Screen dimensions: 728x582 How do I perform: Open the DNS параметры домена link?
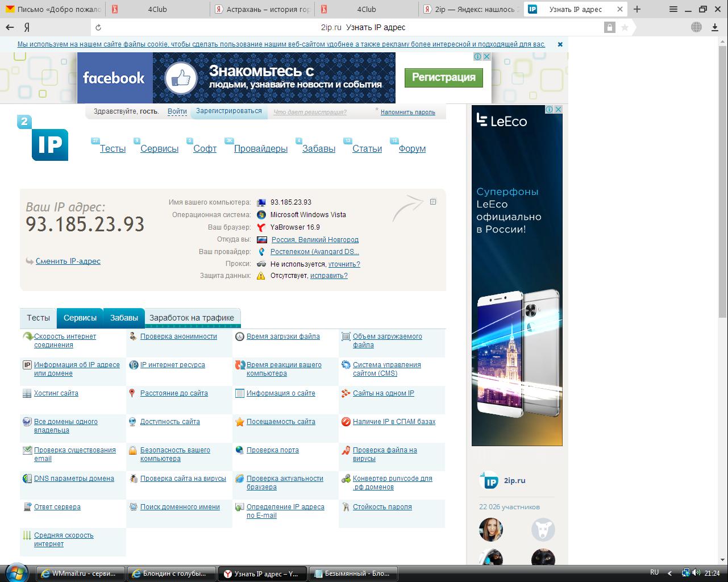(x=74, y=479)
